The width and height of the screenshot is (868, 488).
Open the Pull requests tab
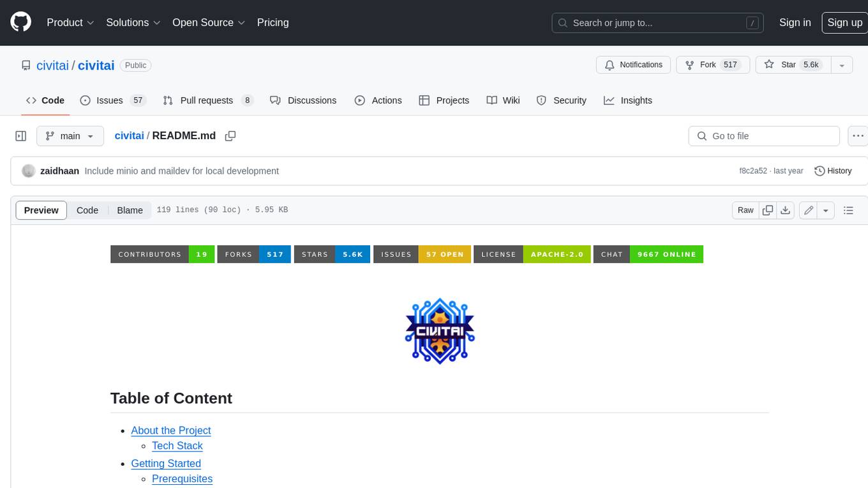208,100
